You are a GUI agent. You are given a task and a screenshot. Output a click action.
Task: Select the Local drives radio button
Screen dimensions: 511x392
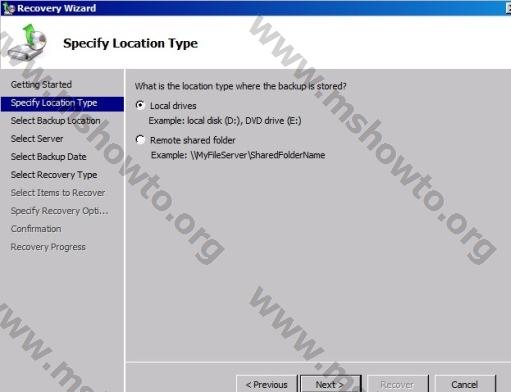140,105
